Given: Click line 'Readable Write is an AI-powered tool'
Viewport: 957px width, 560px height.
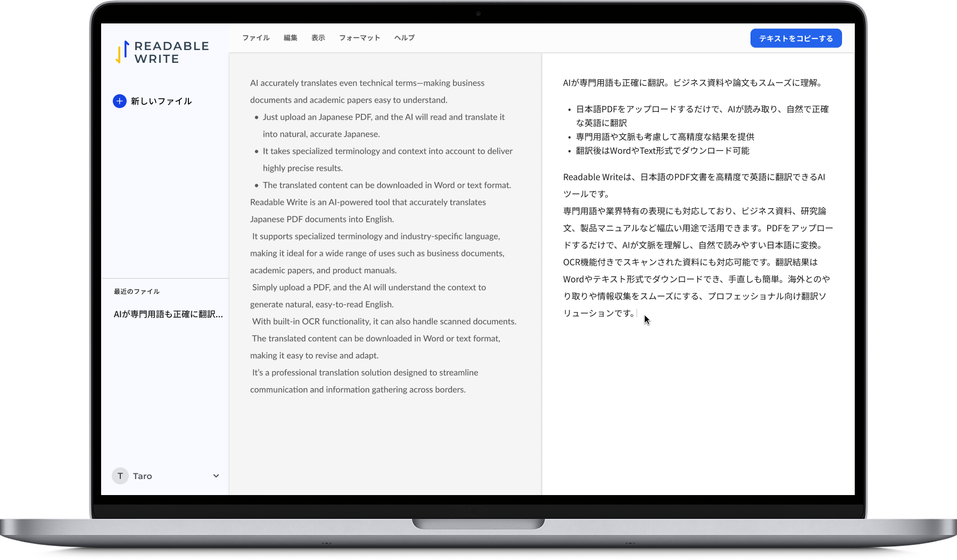Looking at the screenshot, I should point(368,202).
